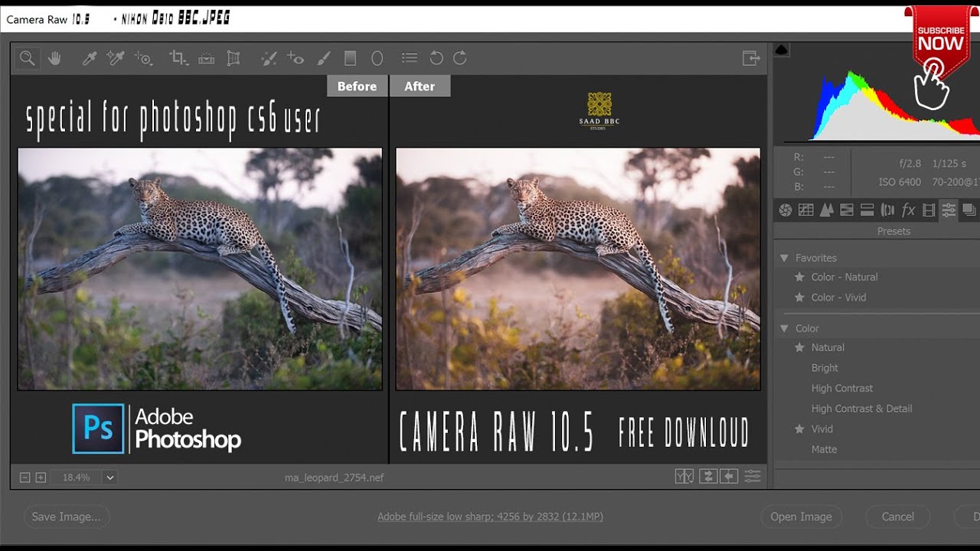980x551 pixels.
Task: Rotate image clockwise
Action: pyautogui.click(x=460, y=58)
